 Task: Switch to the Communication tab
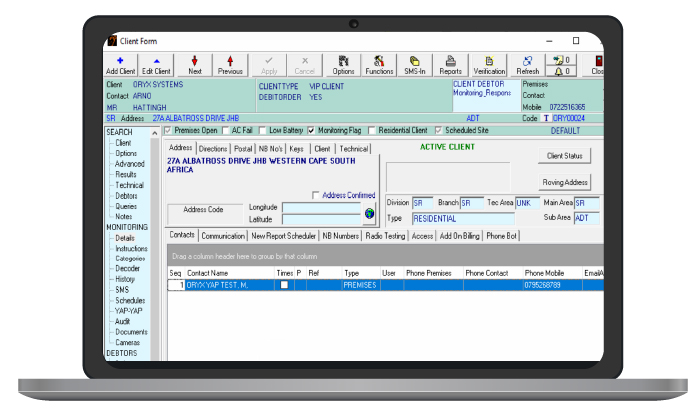223,236
